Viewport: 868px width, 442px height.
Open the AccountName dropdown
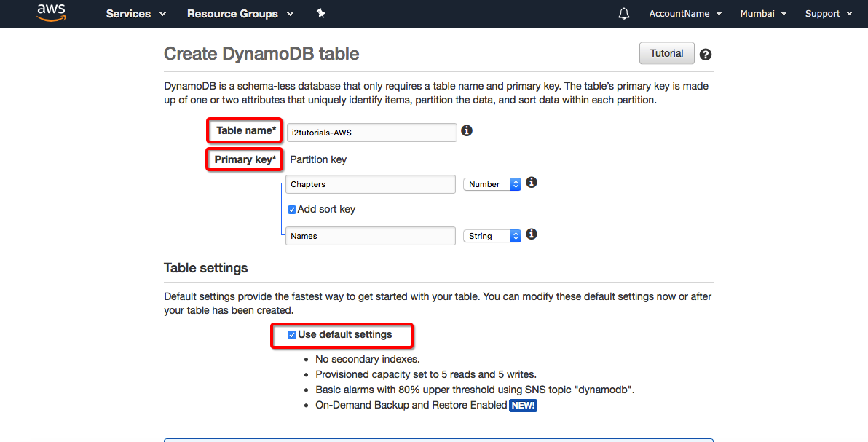(685, 14)
